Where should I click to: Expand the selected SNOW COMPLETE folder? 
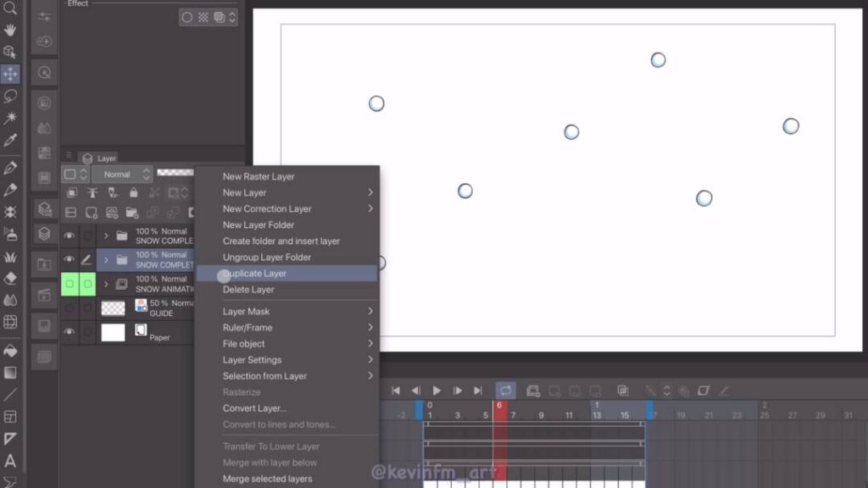(x=106, y=260)
